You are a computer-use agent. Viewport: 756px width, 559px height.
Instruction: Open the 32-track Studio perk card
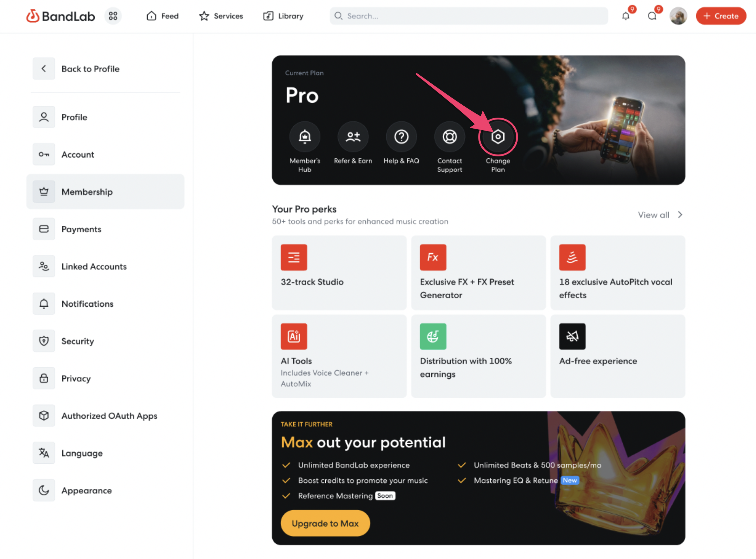[339, 272]
